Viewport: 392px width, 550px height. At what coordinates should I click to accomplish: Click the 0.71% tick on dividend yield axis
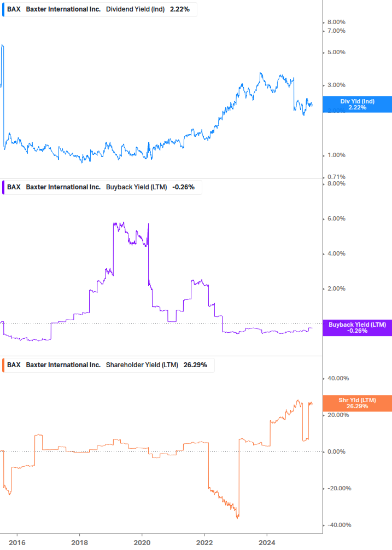pos(336,177)
